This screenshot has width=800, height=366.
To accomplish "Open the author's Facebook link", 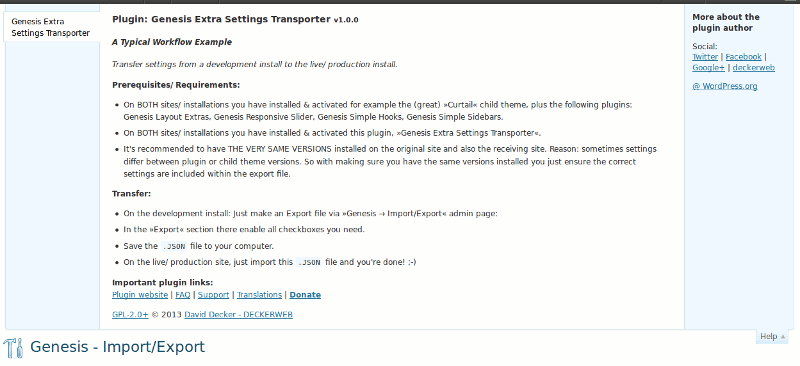I will click(x=743, y=57).
